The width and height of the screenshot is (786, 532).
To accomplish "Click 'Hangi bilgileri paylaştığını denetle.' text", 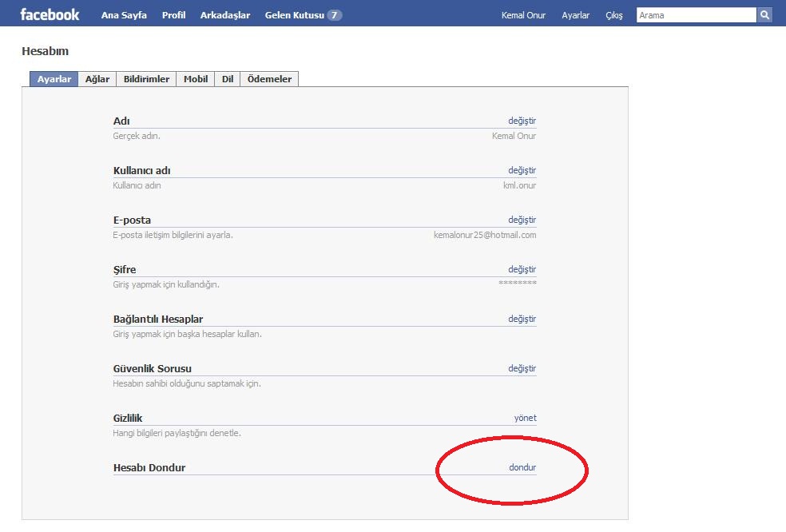I will 177,433.
